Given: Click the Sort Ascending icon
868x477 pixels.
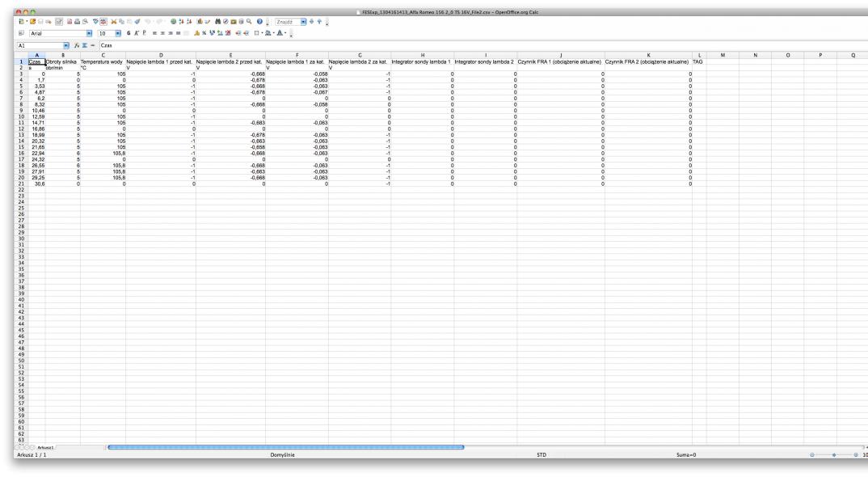Looking at the screenshot, I should pyautogui.click(x=181, y=22).
